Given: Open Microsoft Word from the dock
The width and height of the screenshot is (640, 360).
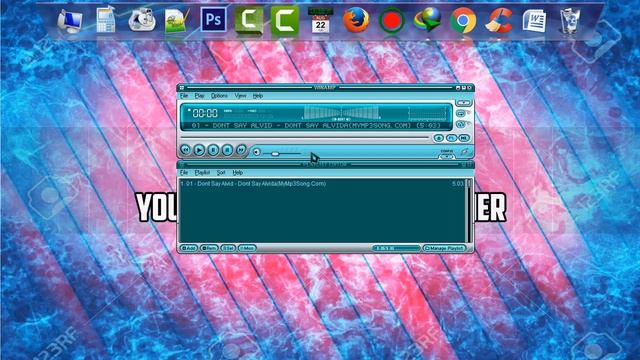Looking at the screenshot, I should (x=534, y=20).
